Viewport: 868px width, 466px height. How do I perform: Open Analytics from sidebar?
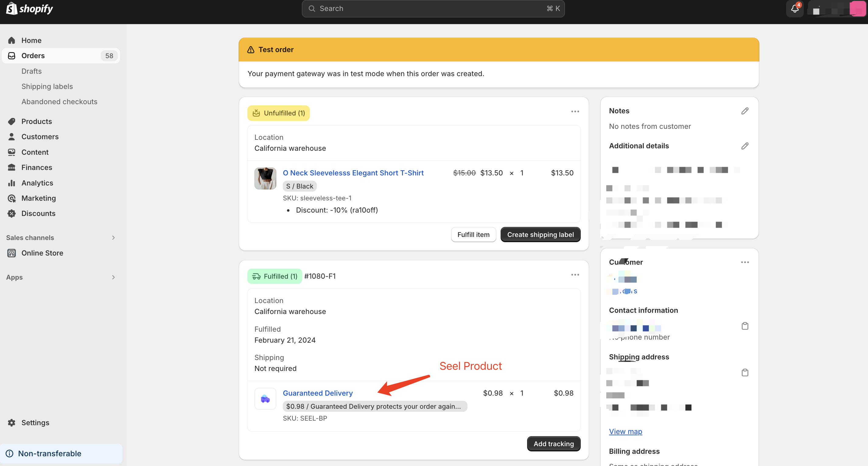click(x=37, y=183)
